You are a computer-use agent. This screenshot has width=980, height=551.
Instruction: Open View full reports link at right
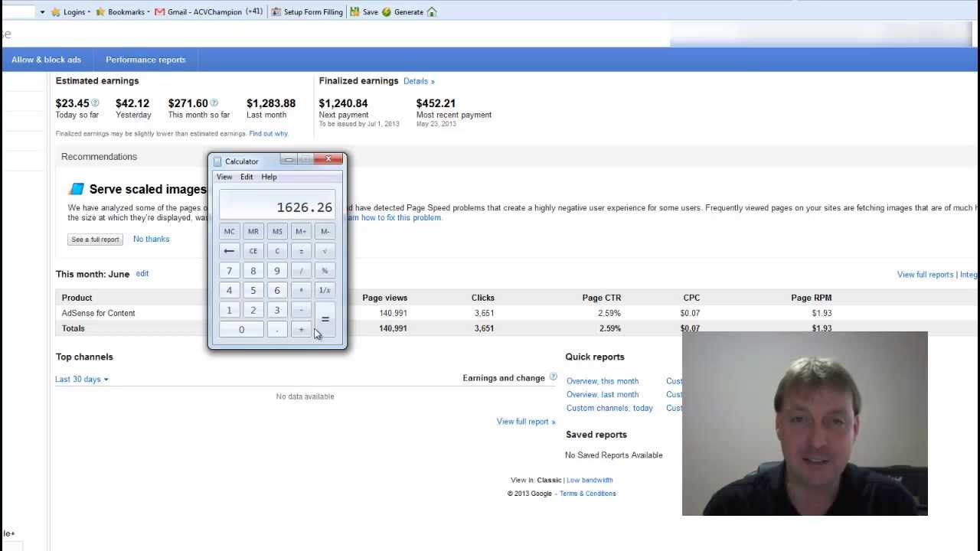pyautogui.click(x=925, y=275)
